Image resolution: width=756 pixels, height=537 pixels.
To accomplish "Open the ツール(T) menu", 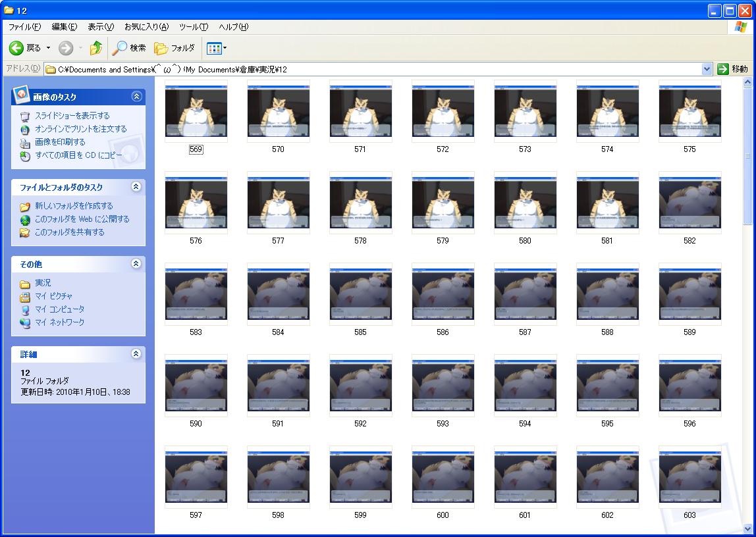I will tap(194, 27).
